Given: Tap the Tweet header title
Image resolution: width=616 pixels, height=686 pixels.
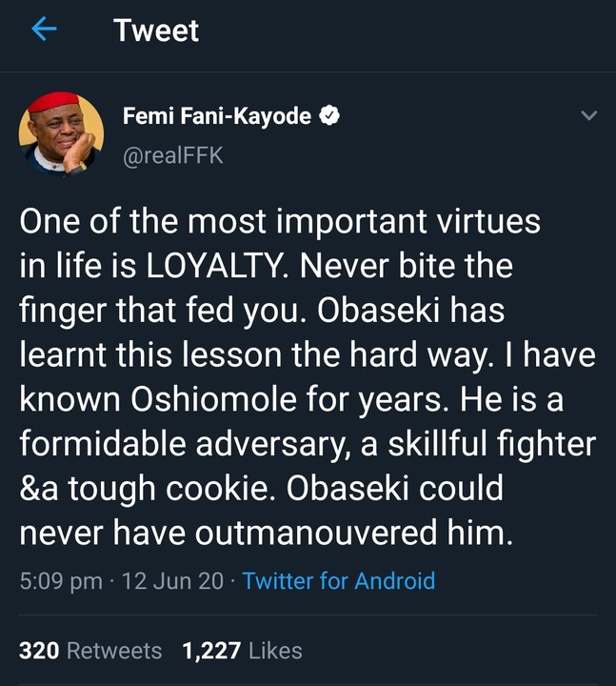Looking at the screenshot, I should (x=156, y=31).
